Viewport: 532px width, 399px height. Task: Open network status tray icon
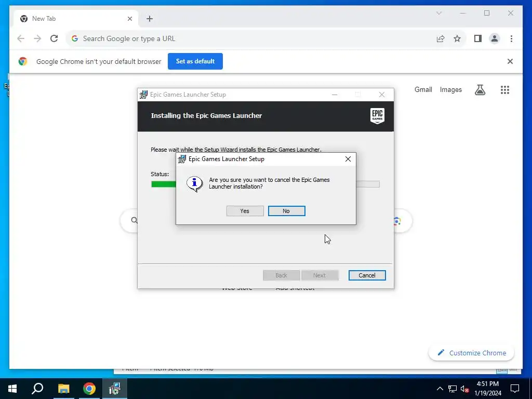click(x=453, y=389)
